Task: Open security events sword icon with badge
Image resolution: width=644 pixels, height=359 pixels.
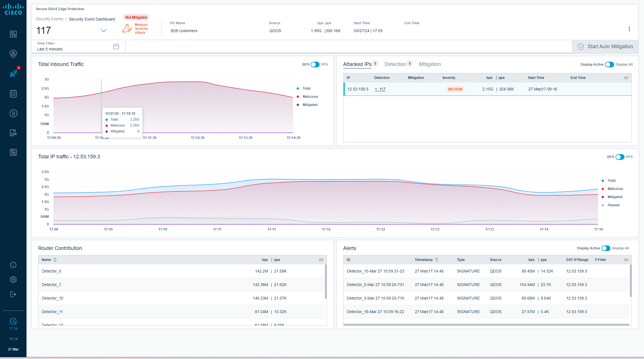Action: (x=13, y=74)
